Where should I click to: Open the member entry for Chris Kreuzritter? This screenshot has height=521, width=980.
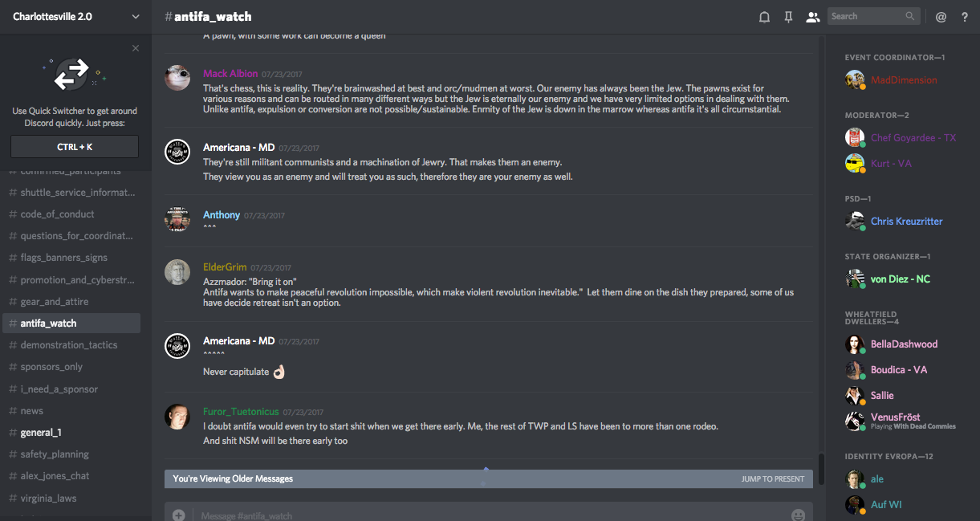pos(906,222)
